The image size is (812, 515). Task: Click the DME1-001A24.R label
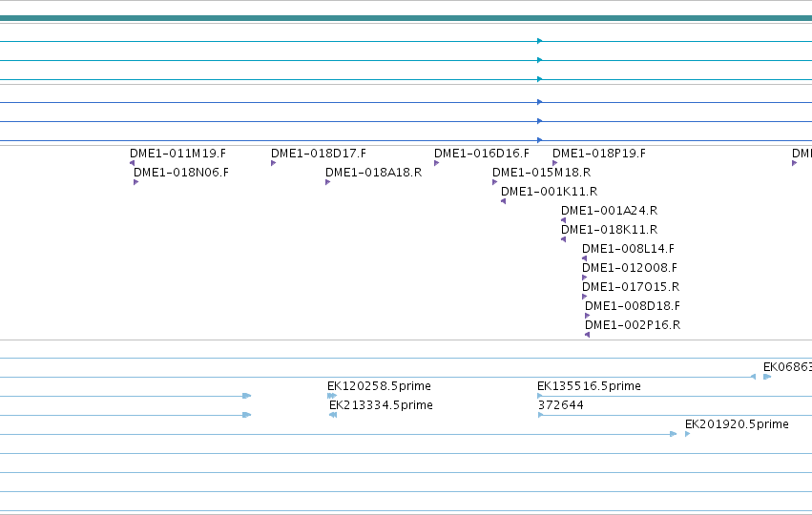[x=609, y=211]
